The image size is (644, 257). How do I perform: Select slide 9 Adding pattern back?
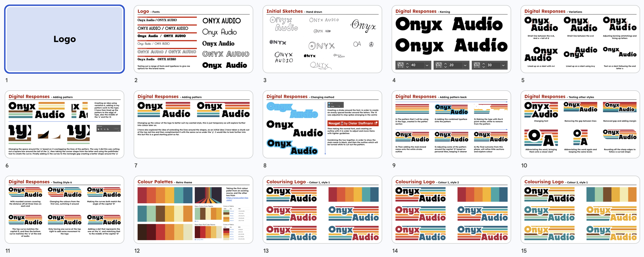(451, 124)
